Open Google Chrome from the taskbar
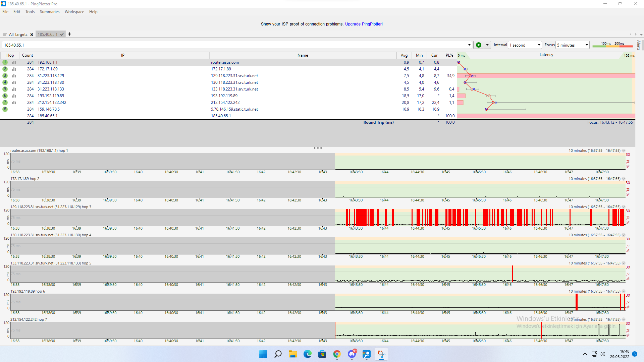 pos(337,354)
